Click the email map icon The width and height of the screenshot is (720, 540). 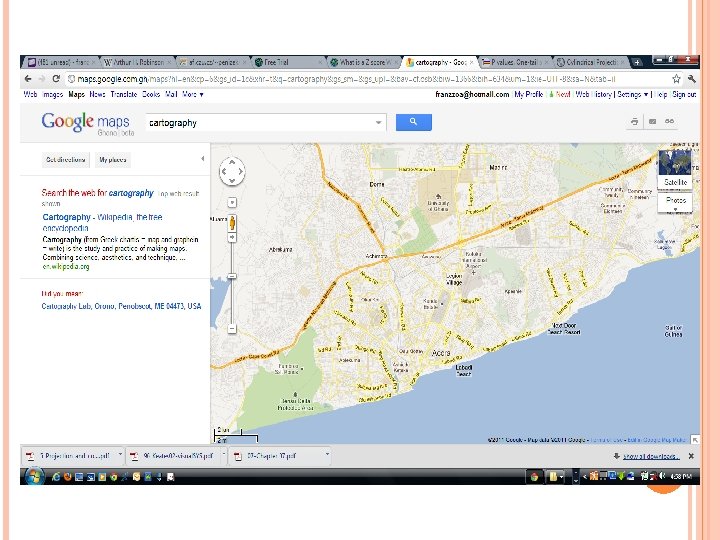tap(652, 122)
